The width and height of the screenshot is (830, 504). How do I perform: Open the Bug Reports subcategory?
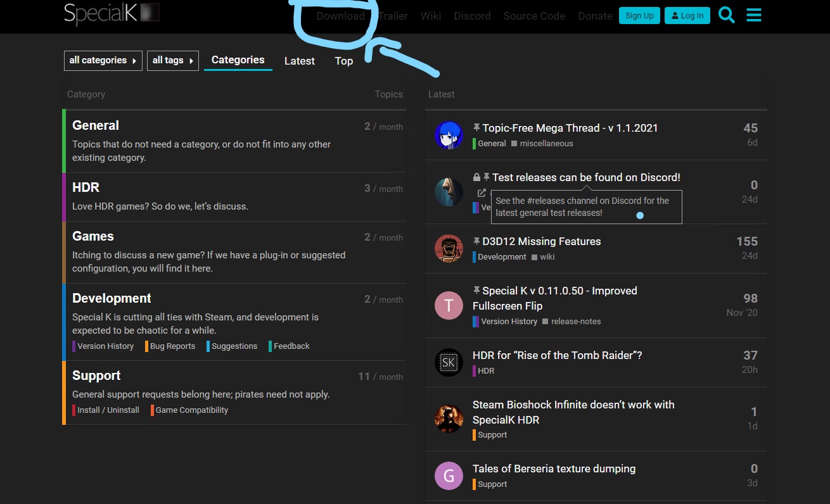pos(172,346)
